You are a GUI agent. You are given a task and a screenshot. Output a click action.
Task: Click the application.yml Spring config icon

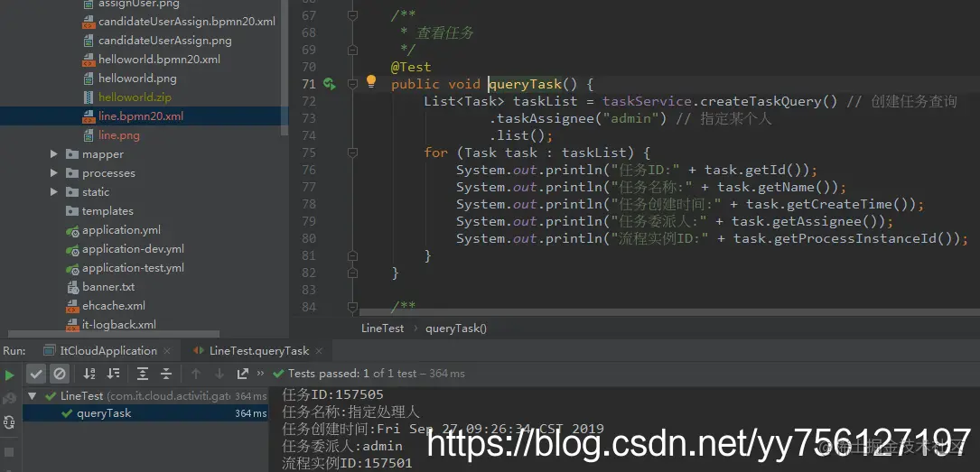point(72,230)
